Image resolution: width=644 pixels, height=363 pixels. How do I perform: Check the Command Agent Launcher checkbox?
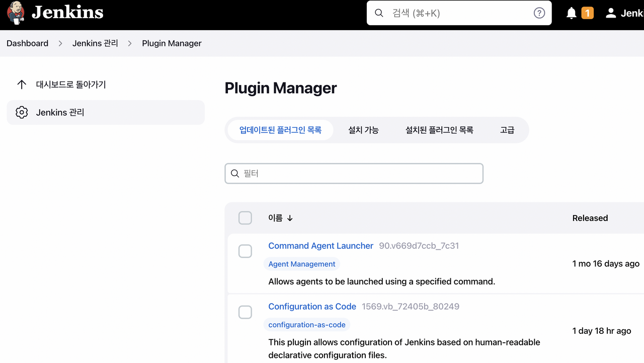pyautogui.click(x=245, y=251)
